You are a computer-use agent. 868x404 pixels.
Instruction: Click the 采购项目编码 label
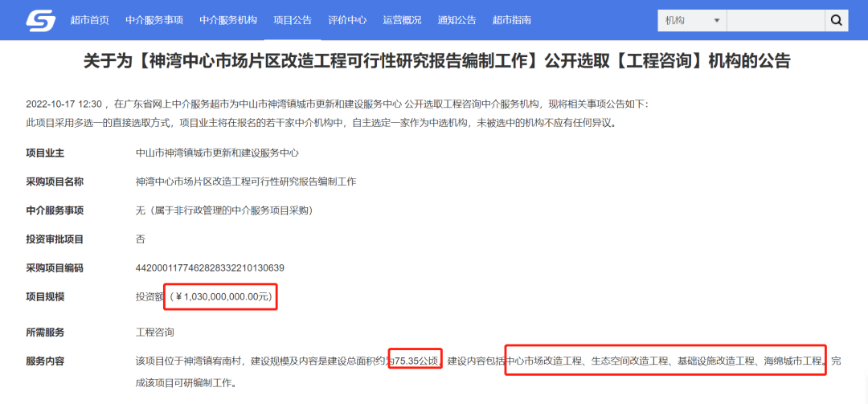(55, 268)
